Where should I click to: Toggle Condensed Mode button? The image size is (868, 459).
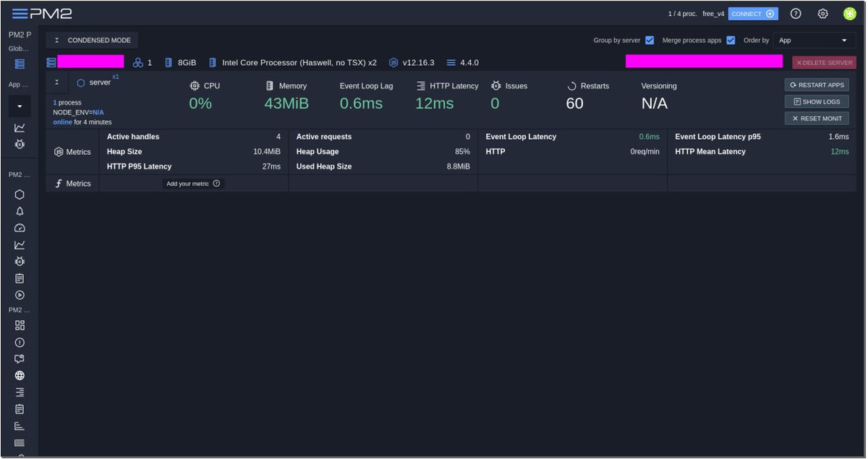[92, 41]
